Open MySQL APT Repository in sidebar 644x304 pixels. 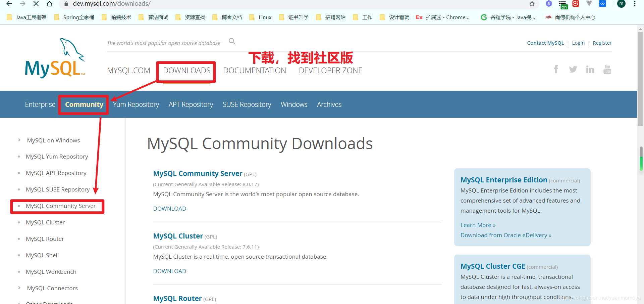(56, 173)
